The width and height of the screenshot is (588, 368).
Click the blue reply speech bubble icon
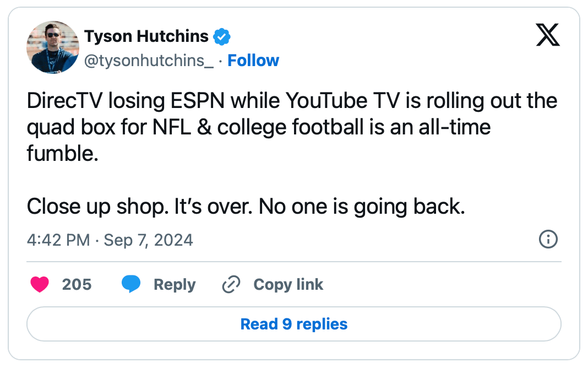[x=130, y=284]
